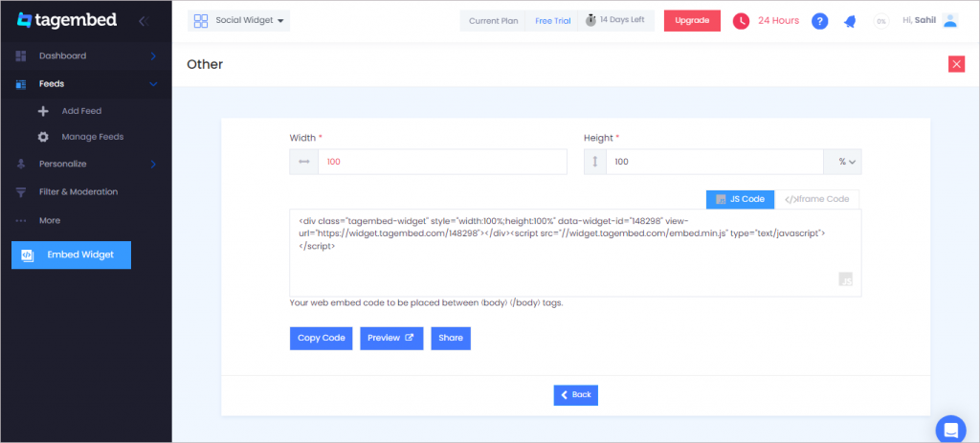Click the height vertical arrow icon
The height and width of the screenshot is (443, 980).
(595, 162)
